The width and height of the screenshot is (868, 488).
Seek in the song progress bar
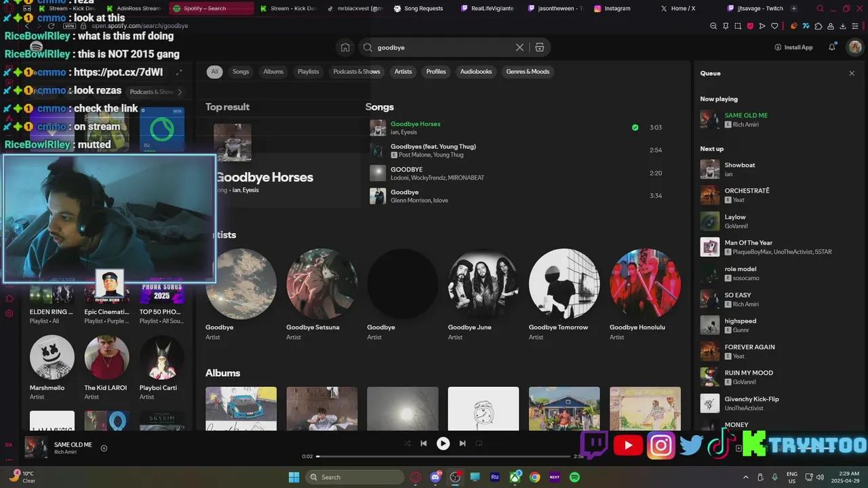pyautogui.click(x=443, y=456)
